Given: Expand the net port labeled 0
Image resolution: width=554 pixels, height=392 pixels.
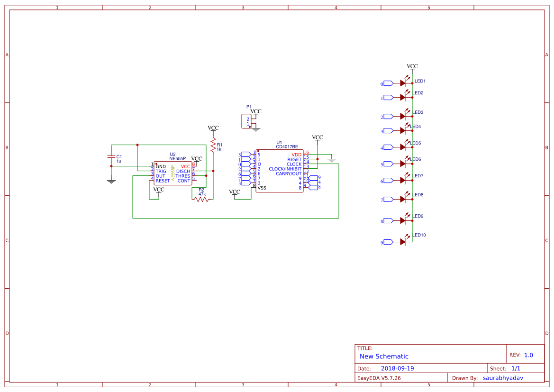Looking at the screenshot, I should point(387,82).
